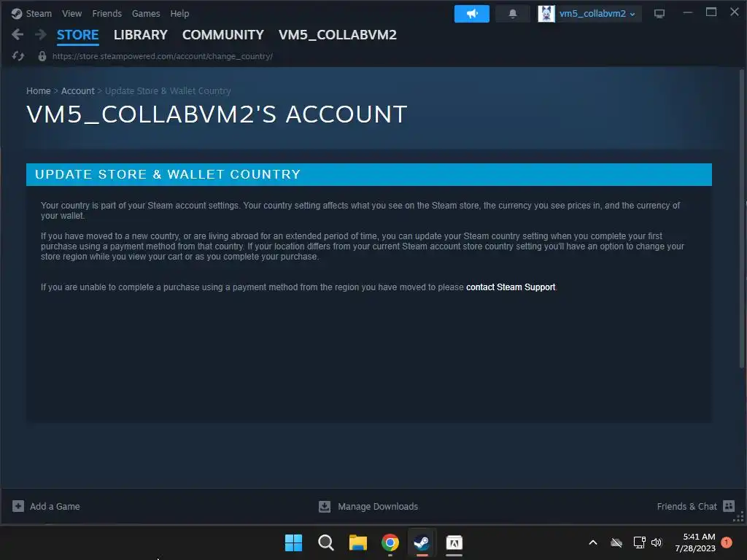
Task: Click the cloud sync tray icon
Action: click(616, 542)
